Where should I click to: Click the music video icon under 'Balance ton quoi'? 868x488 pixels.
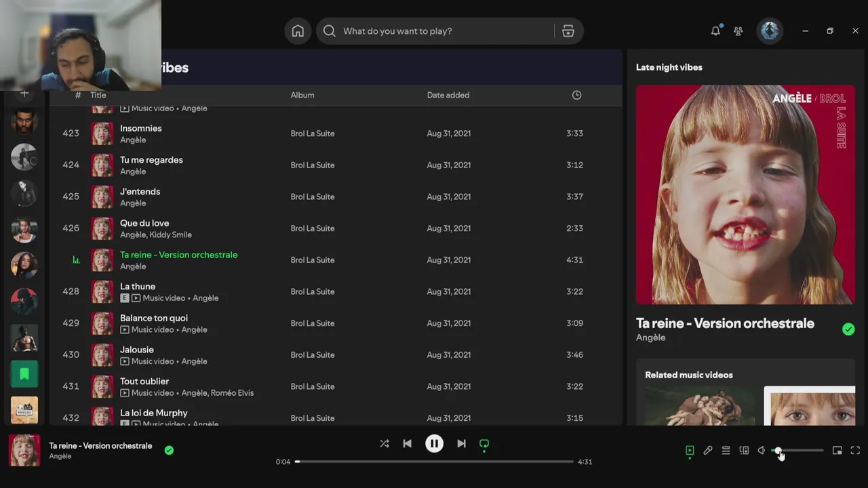click(x=125, y=330)
